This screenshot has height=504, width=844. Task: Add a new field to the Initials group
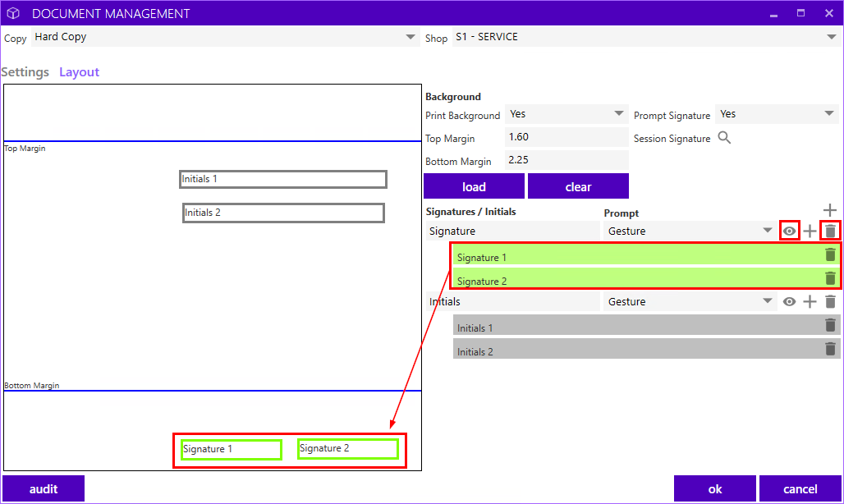click(810, 302)
